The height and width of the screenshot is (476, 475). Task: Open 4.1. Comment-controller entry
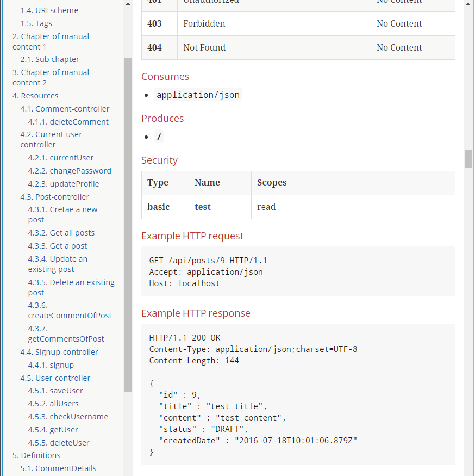coord(65,109)
